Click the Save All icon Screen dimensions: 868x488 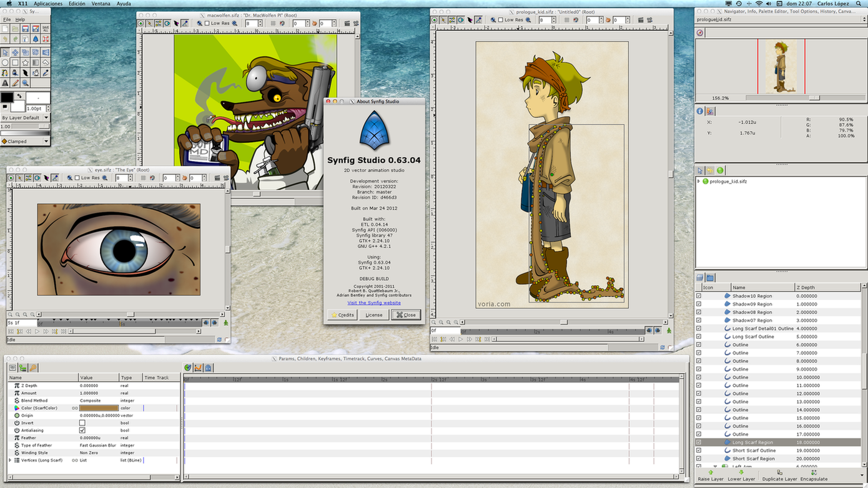coord(46,29)
